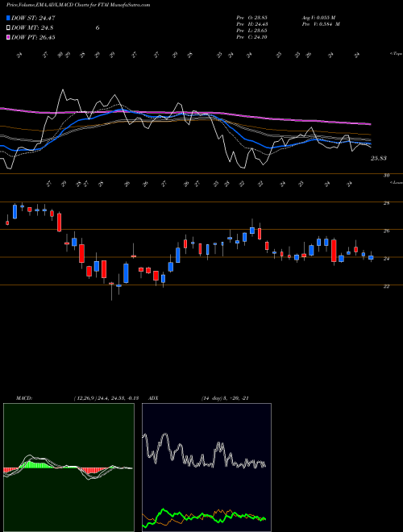Viewport: 403px width, 532px height.
Task: Click the ADX '(14 day) 3, +20, -21' values
Action: [225, 398]
